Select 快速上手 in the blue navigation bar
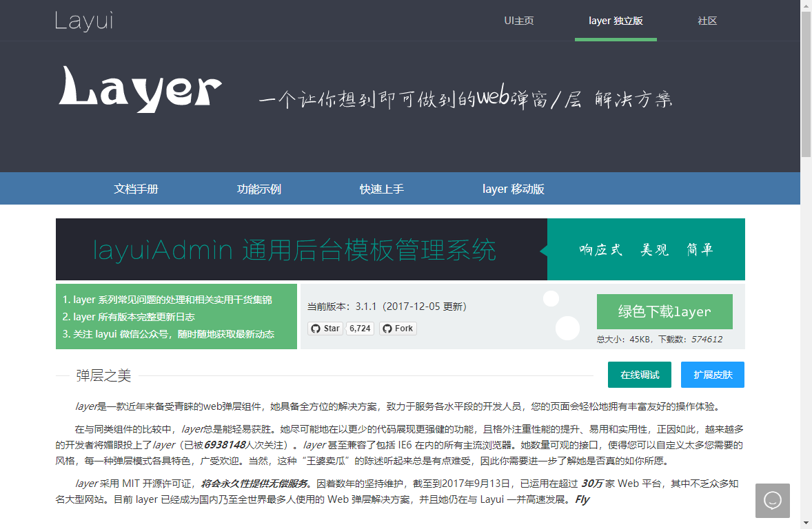This screenshot has height=529, width=812. (x=381, y=189)
